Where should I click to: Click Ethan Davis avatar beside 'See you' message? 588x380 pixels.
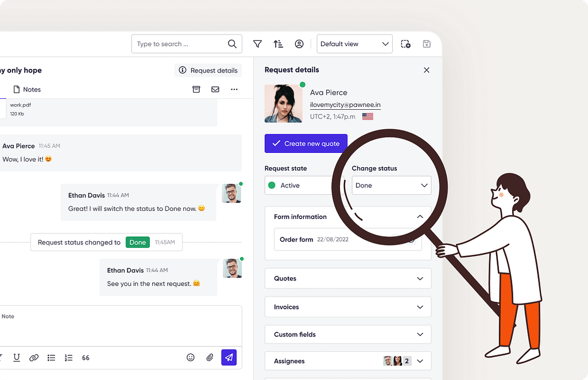pyautogui.click(x=232, y=268)
